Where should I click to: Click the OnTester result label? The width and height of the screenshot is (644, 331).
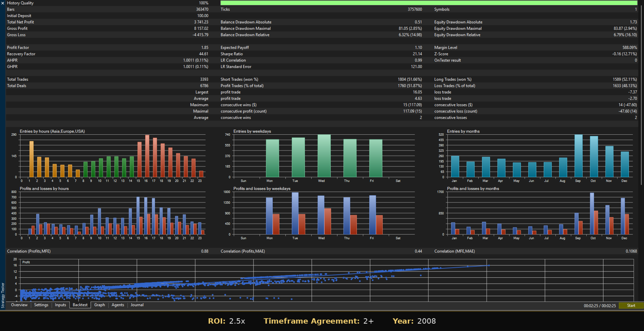447,60
